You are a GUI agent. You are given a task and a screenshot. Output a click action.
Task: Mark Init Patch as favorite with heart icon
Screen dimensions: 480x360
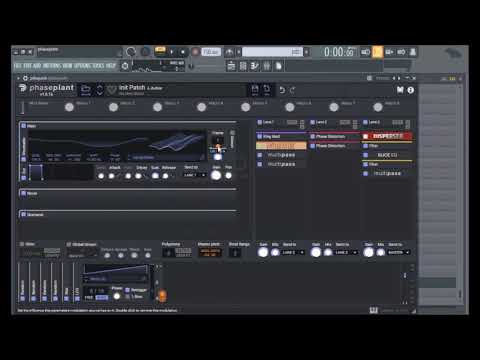[x=112, y=89]
